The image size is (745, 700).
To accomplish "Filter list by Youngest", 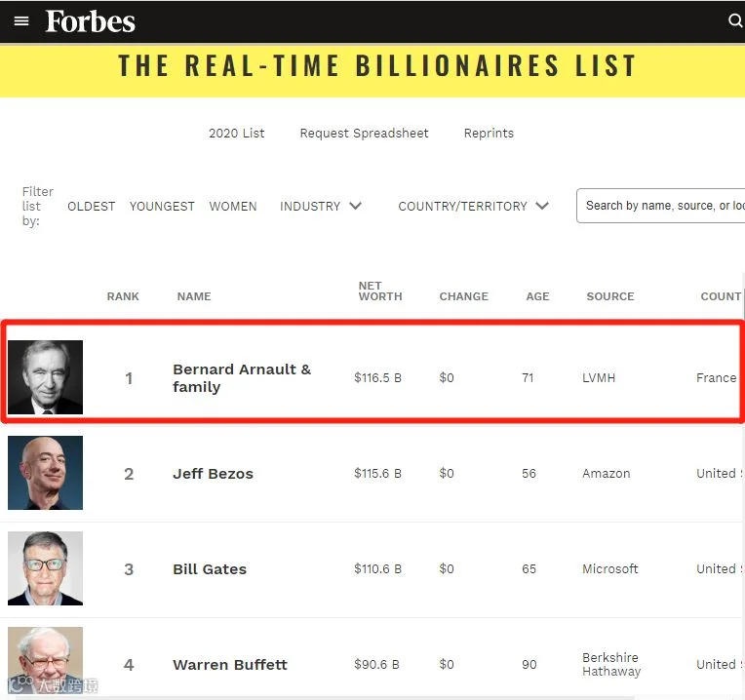I will tap(162, 206).
